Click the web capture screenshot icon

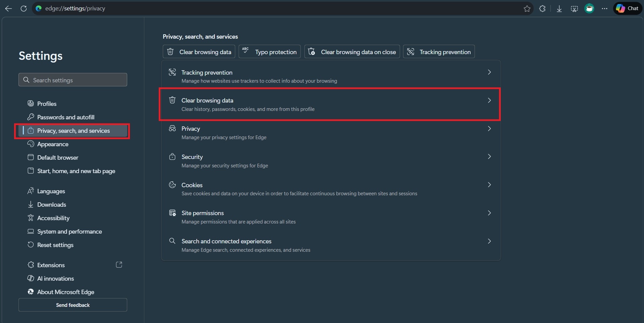pos(574,8)
